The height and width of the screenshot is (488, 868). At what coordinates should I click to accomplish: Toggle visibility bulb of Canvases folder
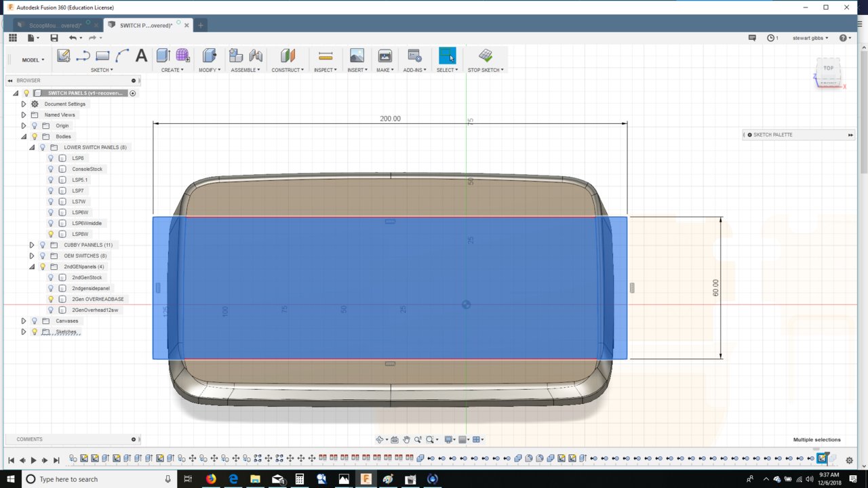click(x=35, y=321)
